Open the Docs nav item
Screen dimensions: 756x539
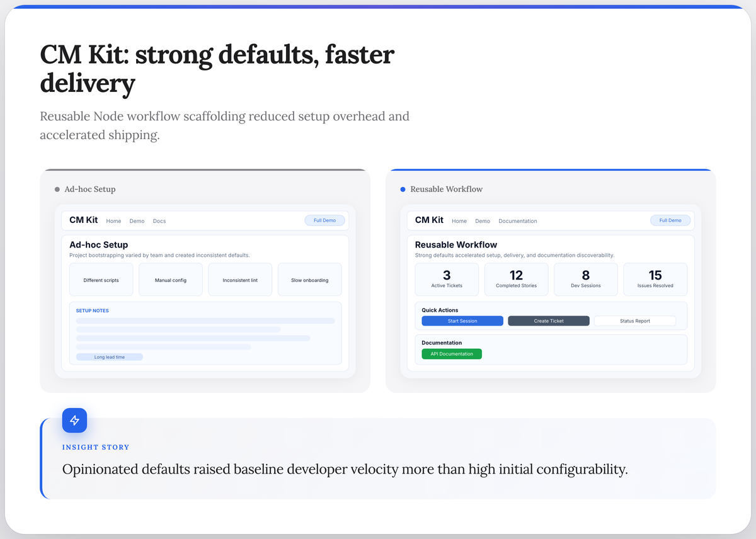pos(159,221)
